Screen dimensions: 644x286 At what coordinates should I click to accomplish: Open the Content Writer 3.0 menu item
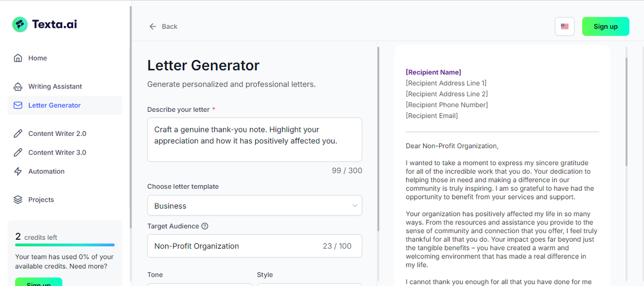(57, 153)
